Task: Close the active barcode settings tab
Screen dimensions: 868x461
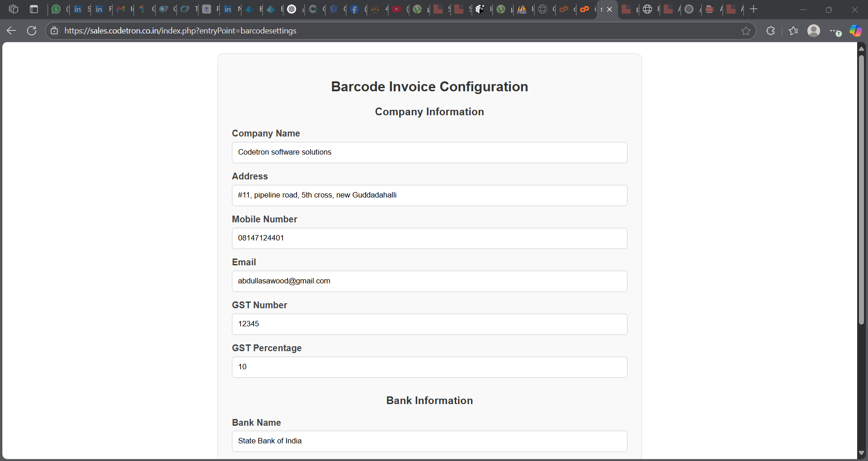Action: click(609, 9)
